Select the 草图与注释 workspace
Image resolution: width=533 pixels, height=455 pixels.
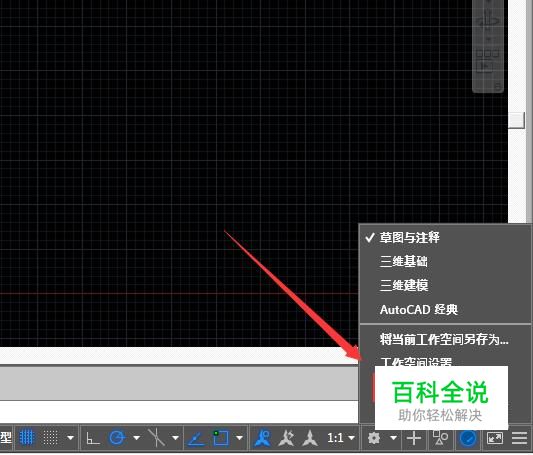coord(445,237)
